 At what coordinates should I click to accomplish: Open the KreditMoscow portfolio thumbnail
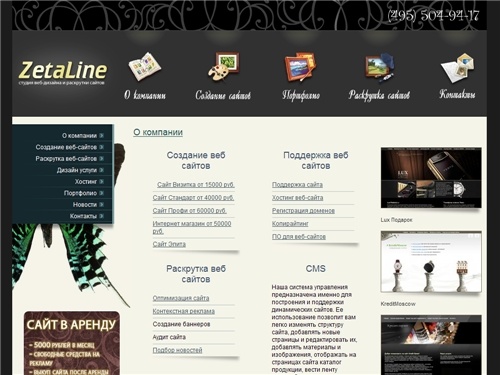point(431,262)
